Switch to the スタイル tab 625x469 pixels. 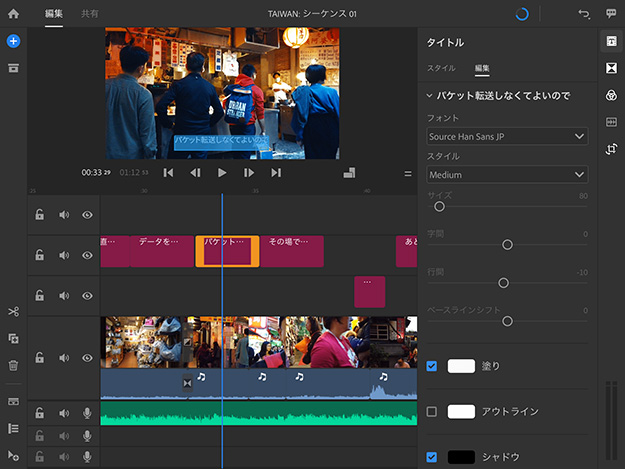click(441, 68)
